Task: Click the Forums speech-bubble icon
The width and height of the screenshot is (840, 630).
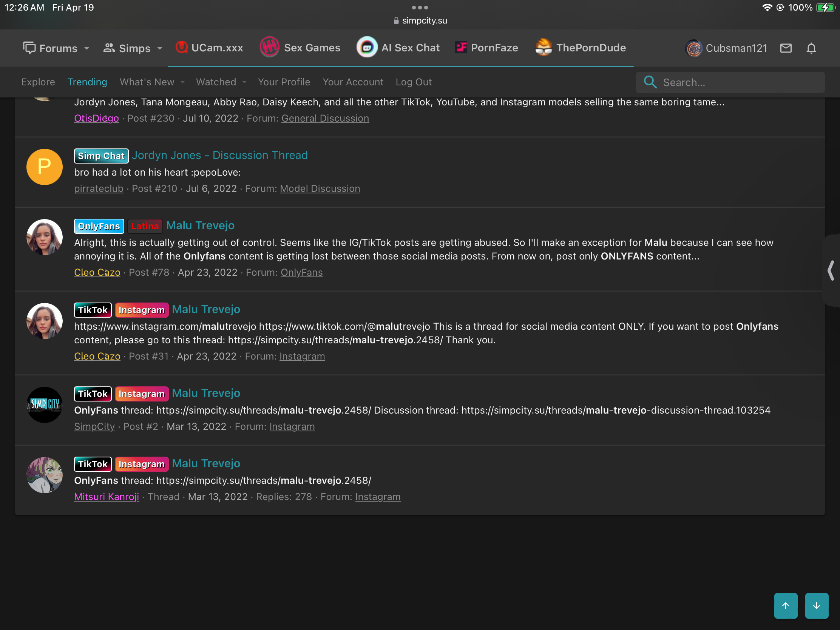Action: (29, 48)
